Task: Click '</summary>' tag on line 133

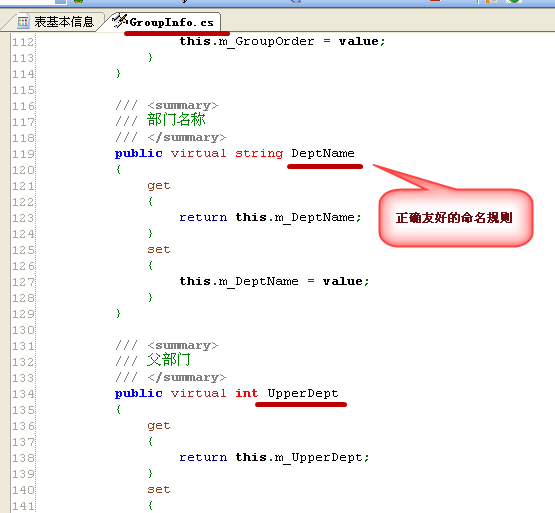Action: 187,377
